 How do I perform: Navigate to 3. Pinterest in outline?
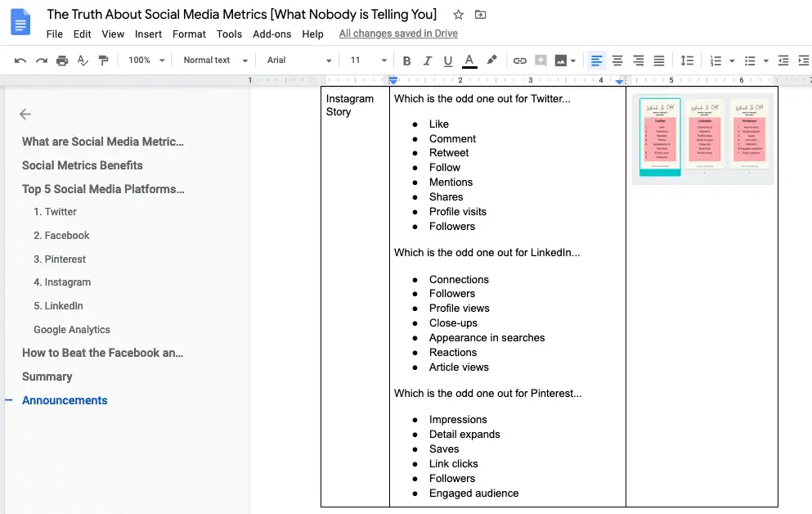click(x=60, y=259)
